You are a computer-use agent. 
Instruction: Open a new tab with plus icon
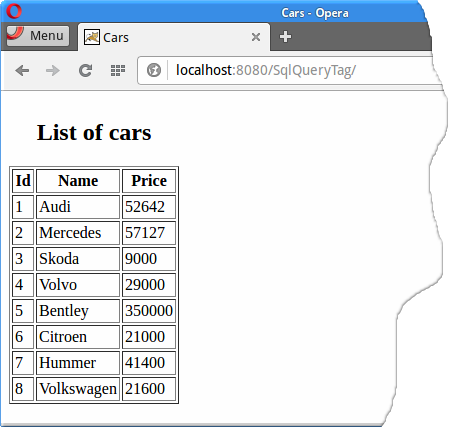tap(285, 37)
